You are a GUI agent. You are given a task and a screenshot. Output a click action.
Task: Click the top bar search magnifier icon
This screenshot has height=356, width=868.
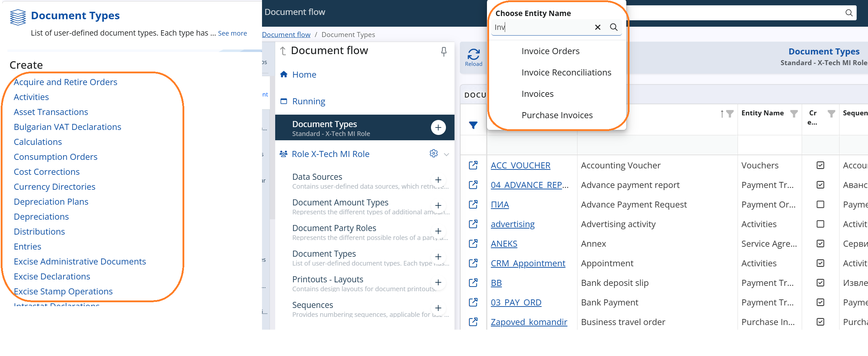click(849, 13)
